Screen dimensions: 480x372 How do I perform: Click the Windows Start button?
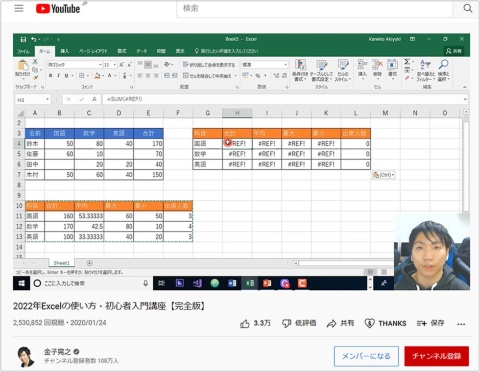tap(22, 283)
